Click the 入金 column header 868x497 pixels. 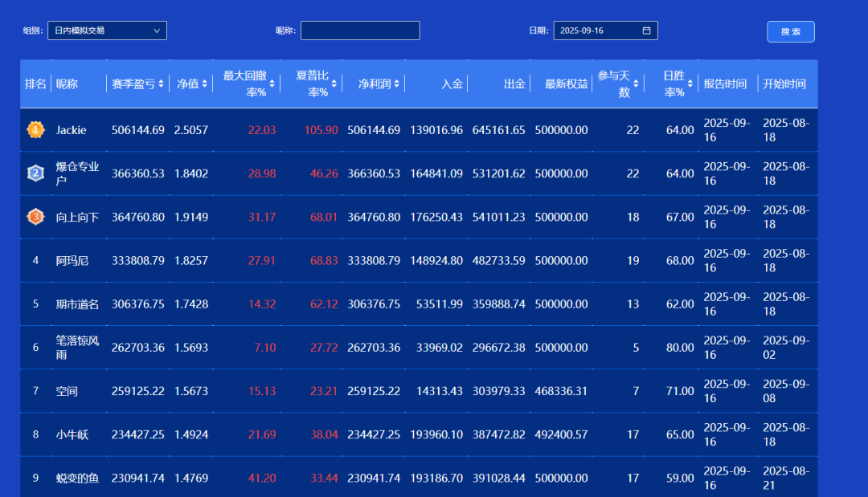click(452, 84)
